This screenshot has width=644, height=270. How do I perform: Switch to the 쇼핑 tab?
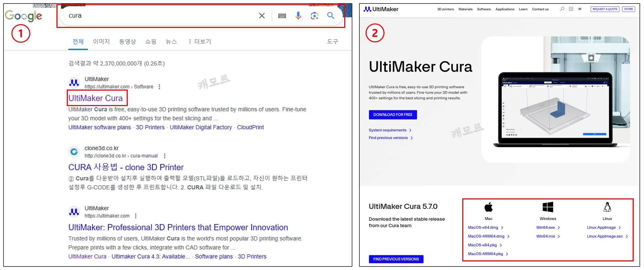coord(151,42)
